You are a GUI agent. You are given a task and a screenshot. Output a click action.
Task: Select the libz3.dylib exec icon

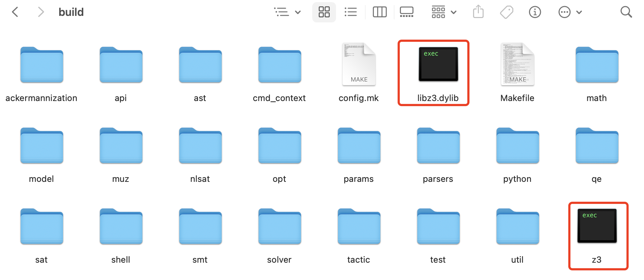pos(438,64)
